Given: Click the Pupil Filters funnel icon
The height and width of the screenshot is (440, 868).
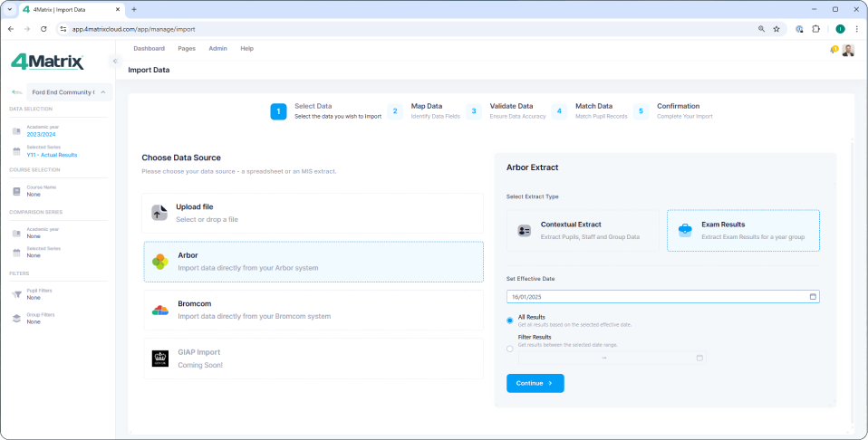Looking at the screenshot, I should (x=16, y=294).
